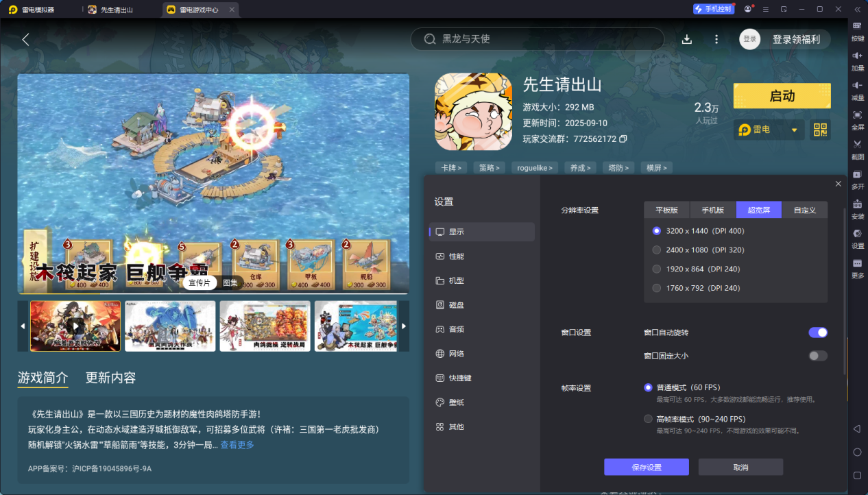Switch to 自定义 resolution tab
The width and height of the screenshot is (868, 495).
click(805, 210)
